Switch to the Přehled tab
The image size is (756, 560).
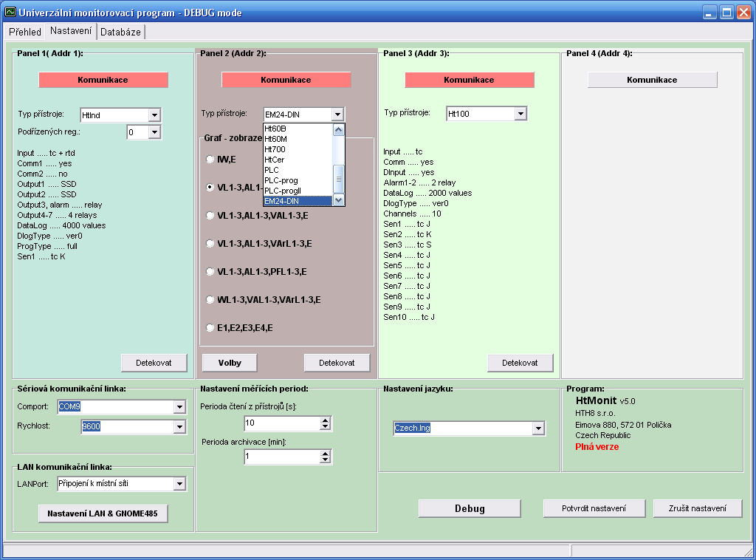pos(25,32)
